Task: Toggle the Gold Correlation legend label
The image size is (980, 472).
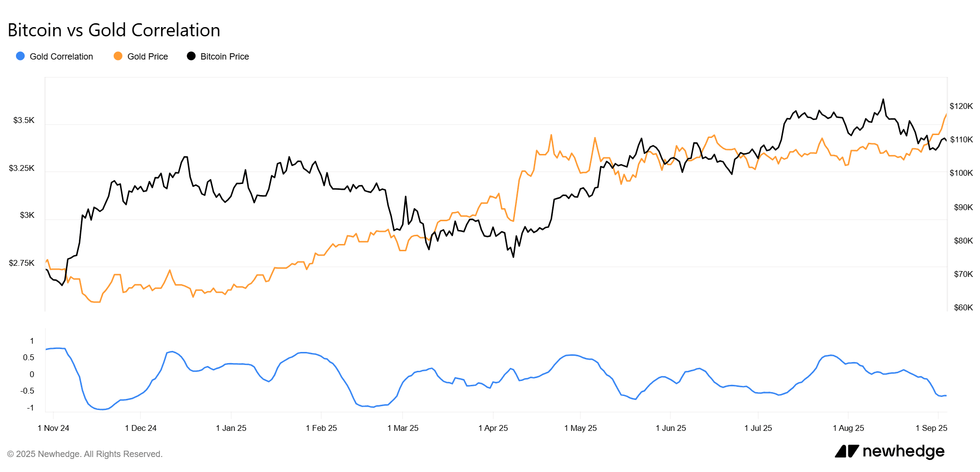Action: pyautogui.click(x=61, y=57)
